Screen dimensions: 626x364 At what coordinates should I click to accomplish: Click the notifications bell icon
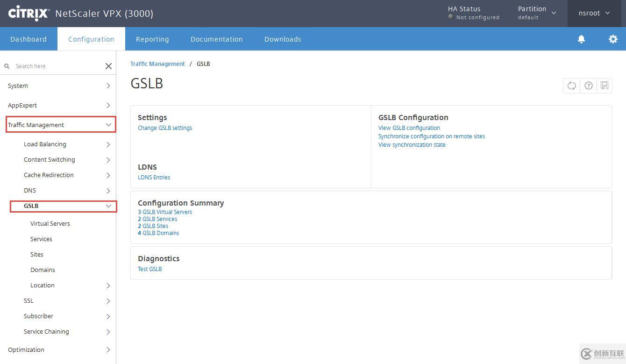[x=581, y=39]
